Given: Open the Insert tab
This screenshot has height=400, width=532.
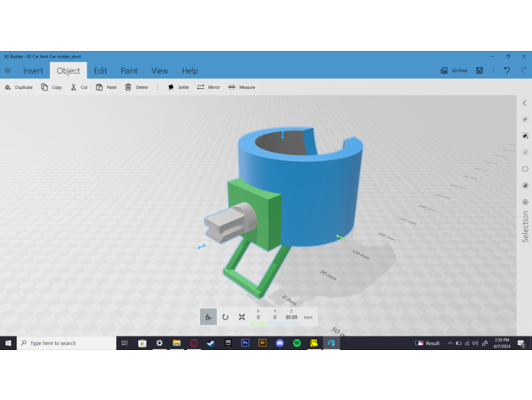Looking at the screenshot, I should [x=33, y=71].
